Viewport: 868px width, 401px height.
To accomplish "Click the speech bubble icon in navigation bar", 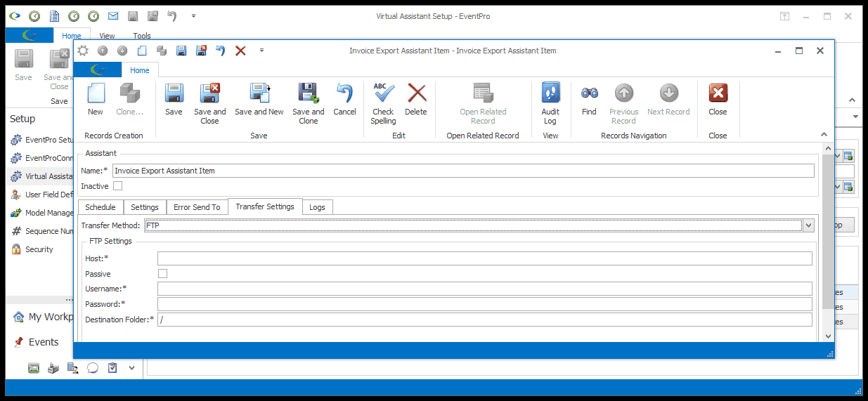I will coord(92,367).
